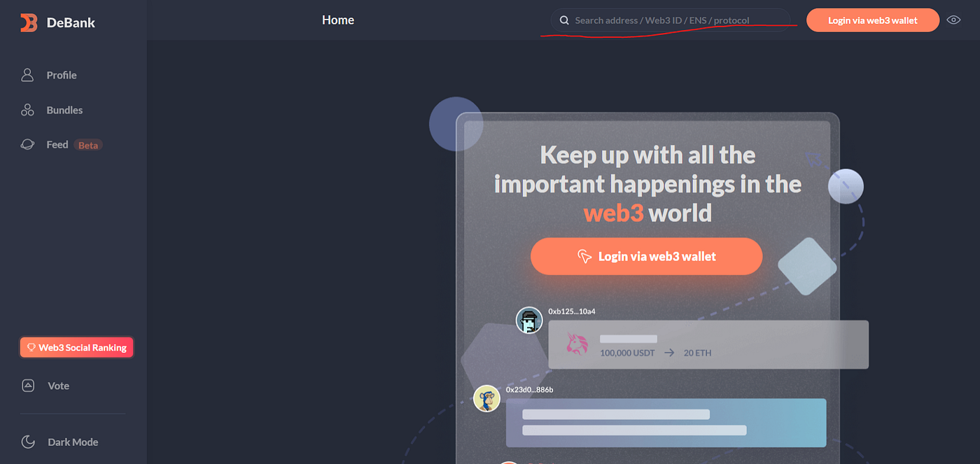Click the avatar for 0xb125...10a4
Screen dimensions: 980x464
click(x=529, y=321)
